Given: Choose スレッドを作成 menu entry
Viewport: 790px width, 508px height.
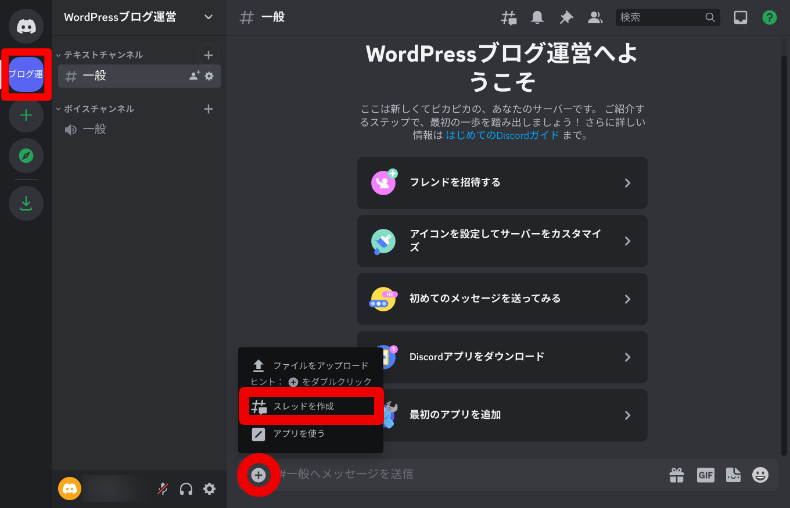Looking at the screenshot, I should tap(311, 406).
